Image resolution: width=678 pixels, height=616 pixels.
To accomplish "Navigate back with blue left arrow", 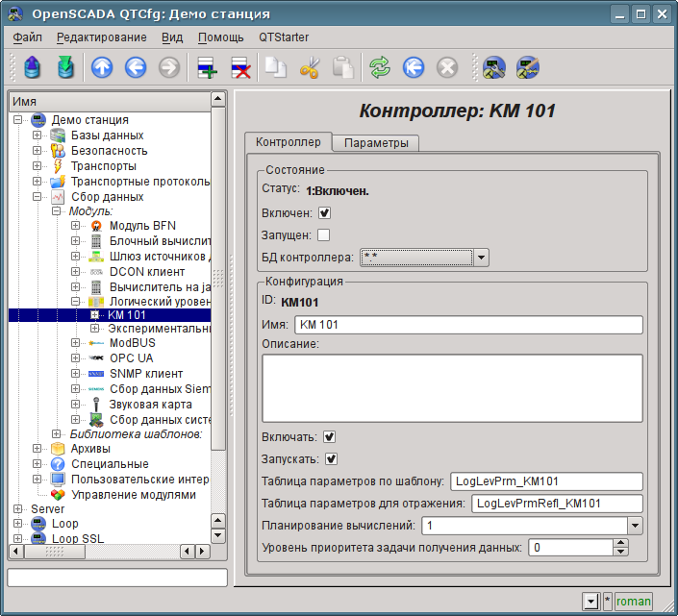I will (135, 67).
